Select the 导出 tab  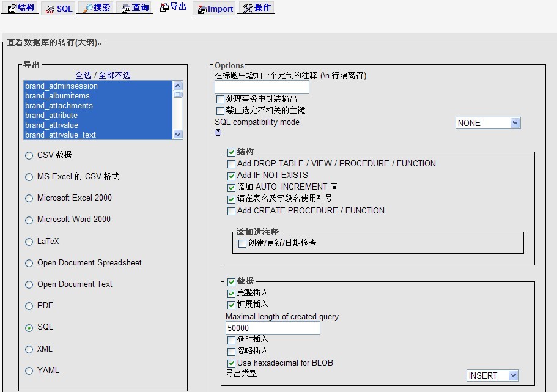pos(174,7)
